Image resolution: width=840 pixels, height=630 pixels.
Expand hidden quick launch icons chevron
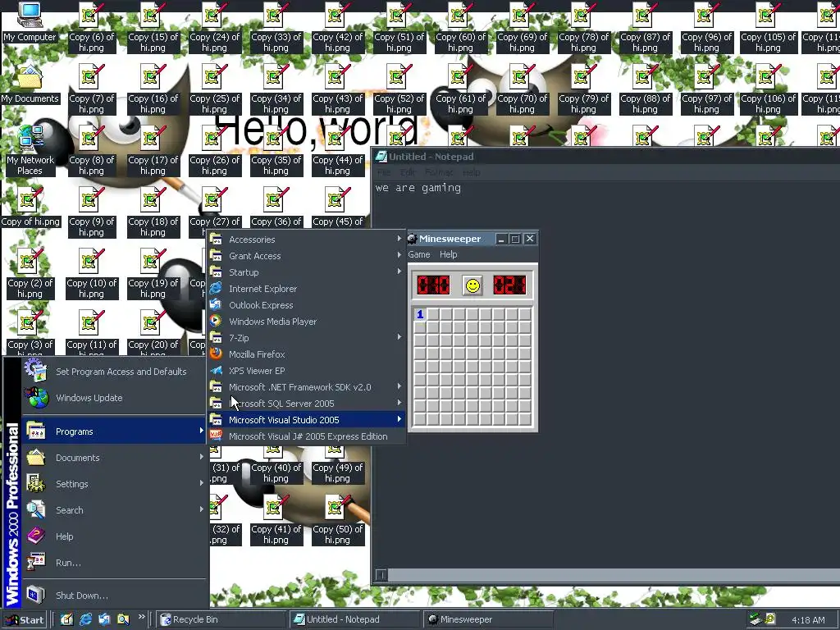(141, 617)
